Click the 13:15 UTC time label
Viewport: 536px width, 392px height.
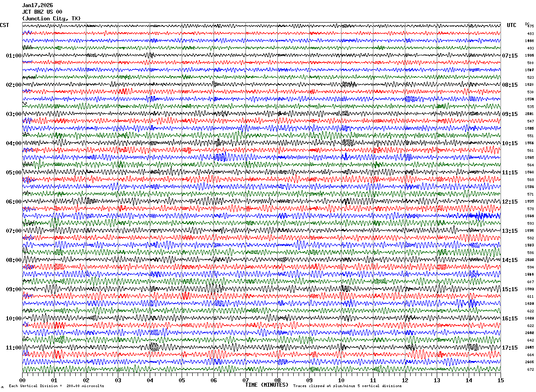(510, 231)
